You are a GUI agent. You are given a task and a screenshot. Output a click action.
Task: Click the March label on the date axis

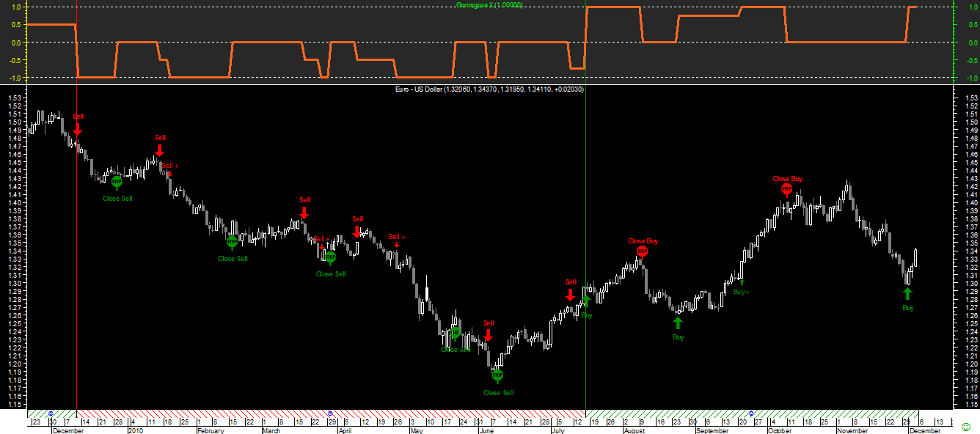271,431
